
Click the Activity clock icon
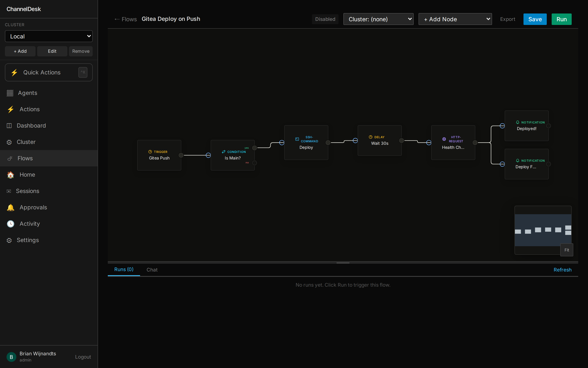click(10, 224)
